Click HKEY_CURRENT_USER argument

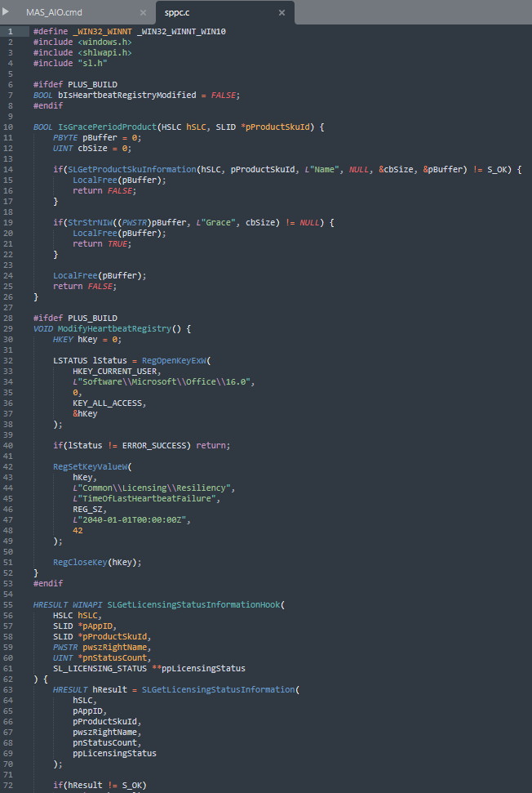[115, 372]
